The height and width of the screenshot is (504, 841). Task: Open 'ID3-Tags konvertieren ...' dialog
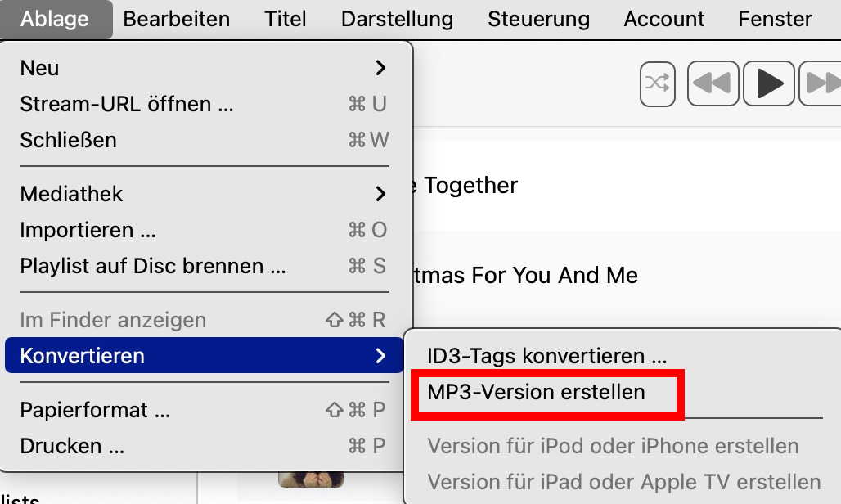[x=528, y=355]
